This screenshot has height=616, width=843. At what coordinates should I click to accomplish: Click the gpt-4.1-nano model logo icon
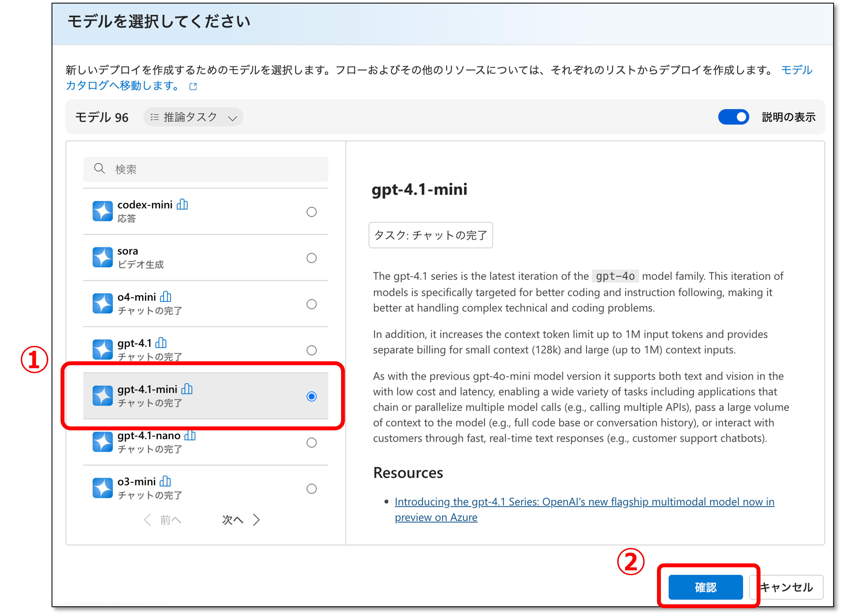[x=102, y=442]
